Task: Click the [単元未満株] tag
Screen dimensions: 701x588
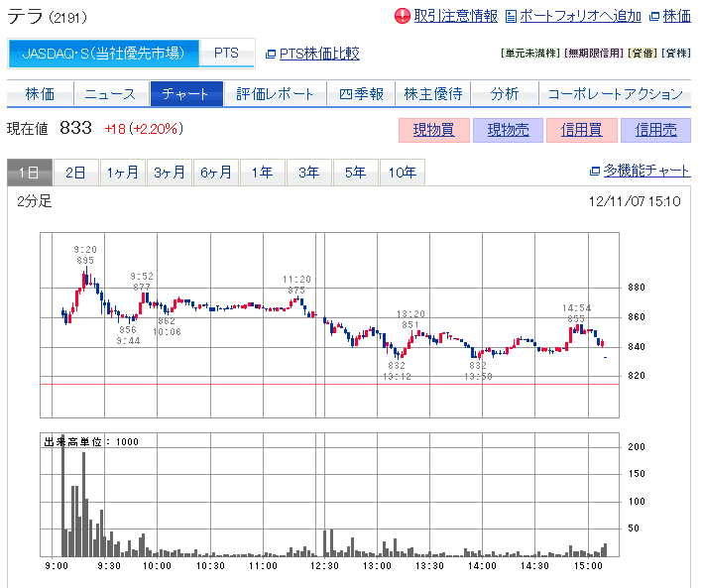Action: [x=530, y=54]
